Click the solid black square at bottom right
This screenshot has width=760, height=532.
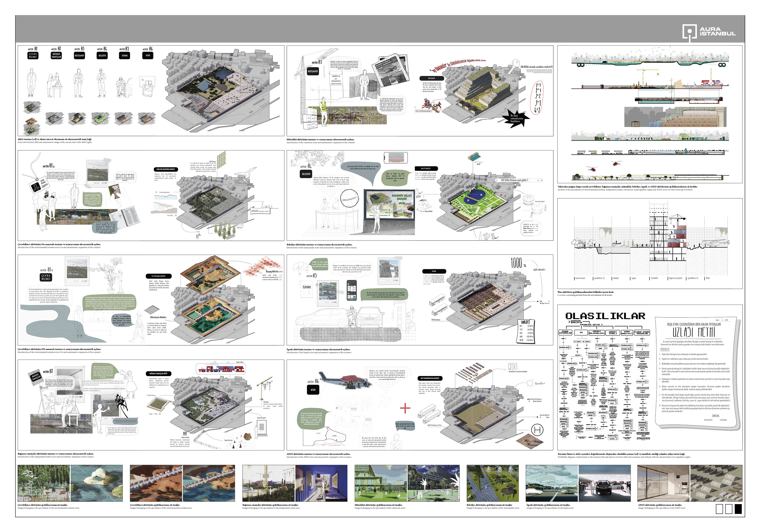point(738,509)
